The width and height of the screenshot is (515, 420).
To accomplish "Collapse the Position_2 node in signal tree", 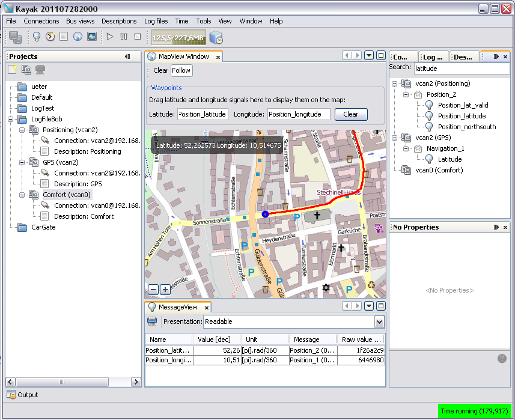I will [x=406, y=94].
